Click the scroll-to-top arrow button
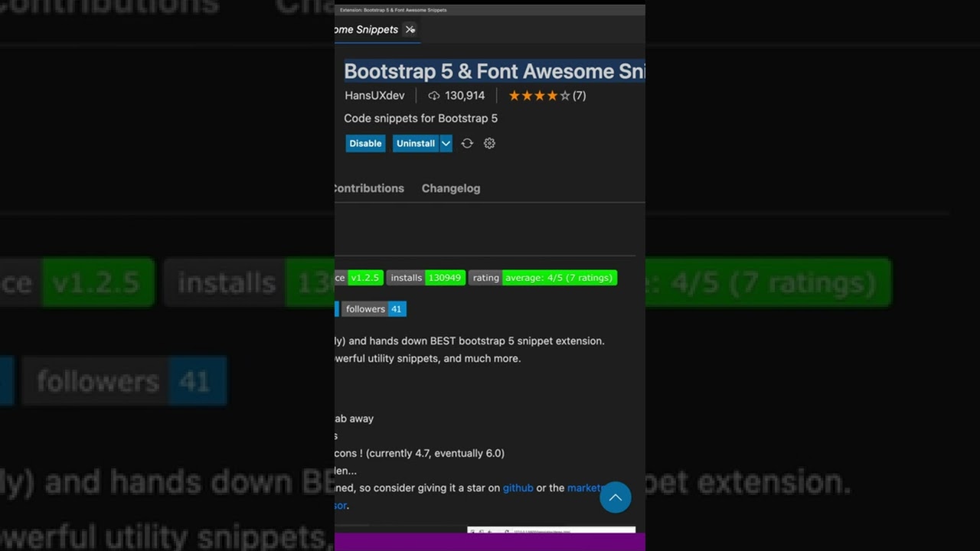Viewport: 980px width, 551px height. coord(615,497)
